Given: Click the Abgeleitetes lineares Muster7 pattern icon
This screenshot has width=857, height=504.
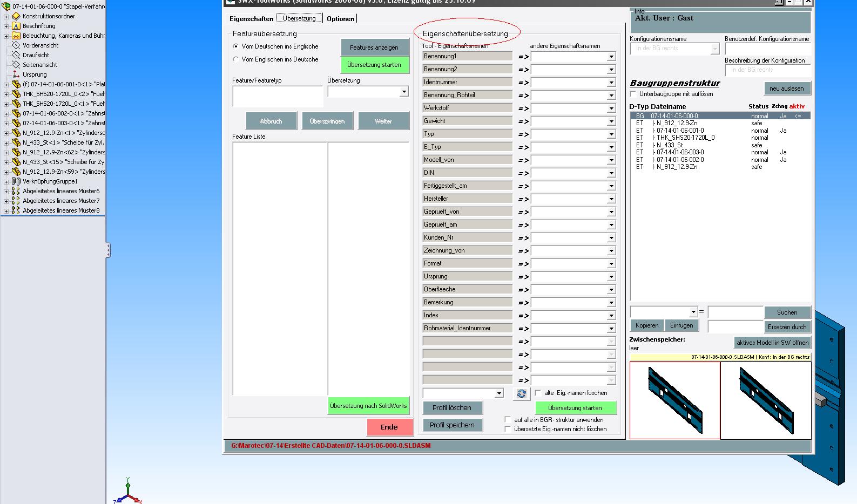Looking at the screenshot, I should coord(16,201).
